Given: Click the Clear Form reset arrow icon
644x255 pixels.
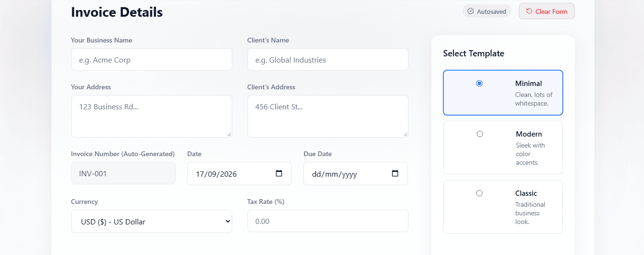Looking at the screenshot, I should coord(529,11).
